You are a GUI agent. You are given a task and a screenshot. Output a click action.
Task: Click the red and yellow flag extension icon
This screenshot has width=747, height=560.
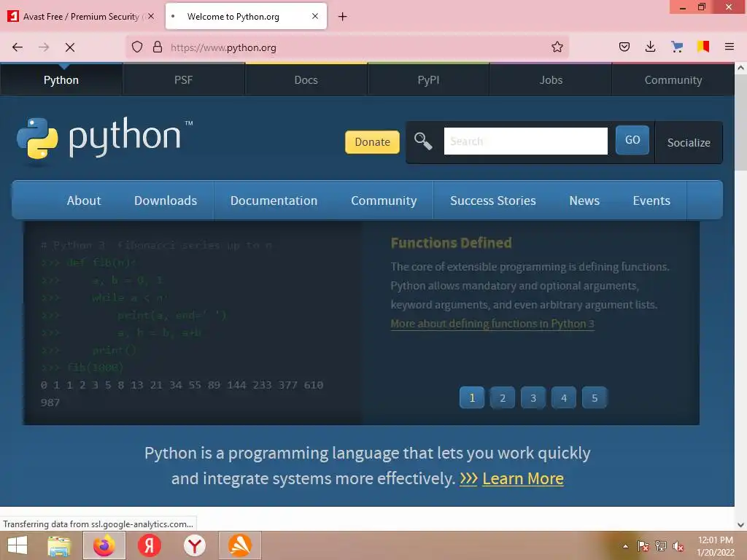click(703, 47)
